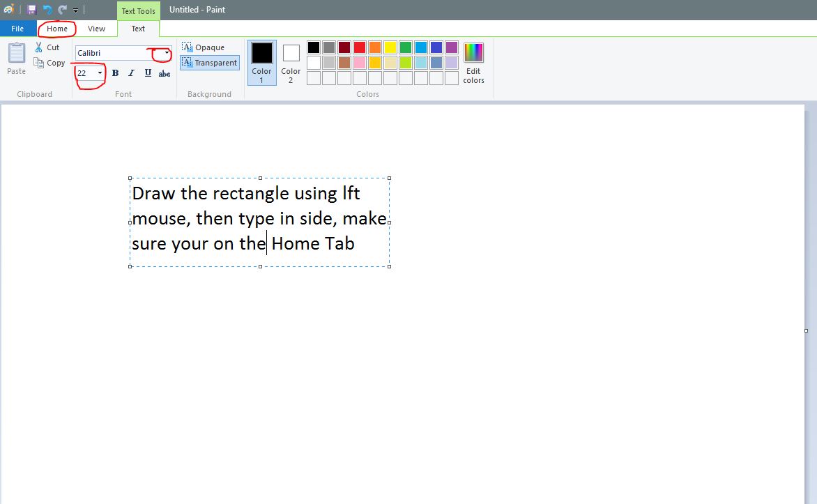
Task: Click the Paste clipboard button
Action: 16,59
